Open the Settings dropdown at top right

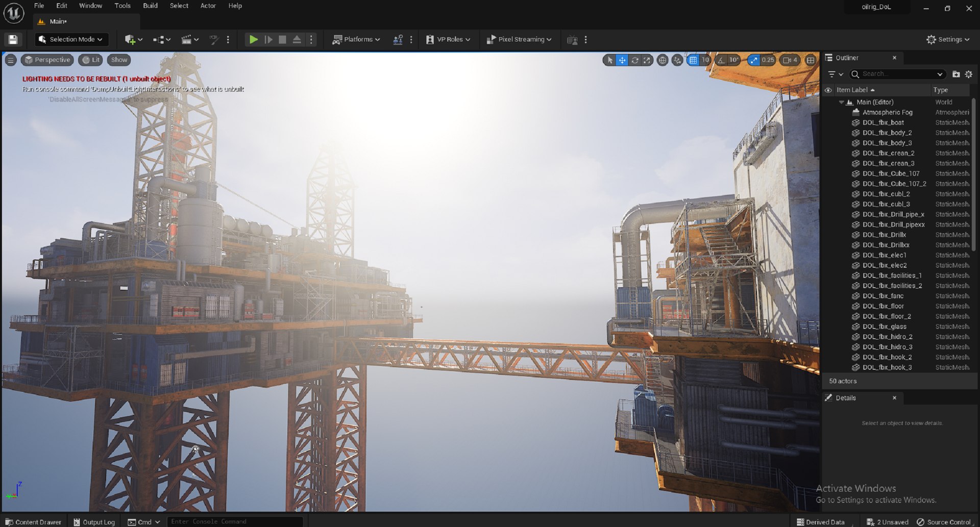coord(948,39)
